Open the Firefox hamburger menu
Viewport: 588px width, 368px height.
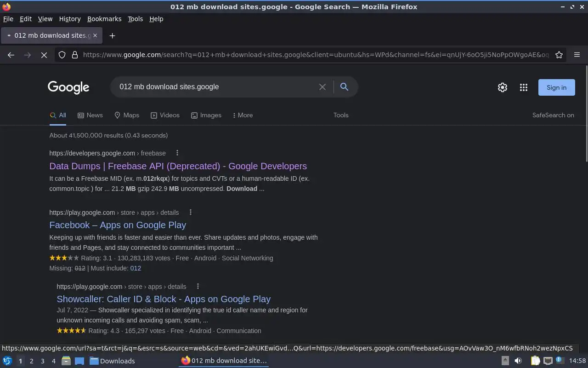tap(577, 55)
